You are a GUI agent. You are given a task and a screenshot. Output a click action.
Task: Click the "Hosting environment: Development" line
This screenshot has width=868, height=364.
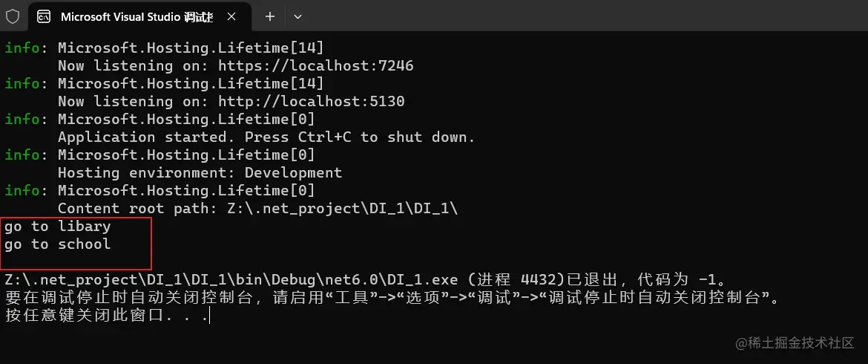coord(200,172)
